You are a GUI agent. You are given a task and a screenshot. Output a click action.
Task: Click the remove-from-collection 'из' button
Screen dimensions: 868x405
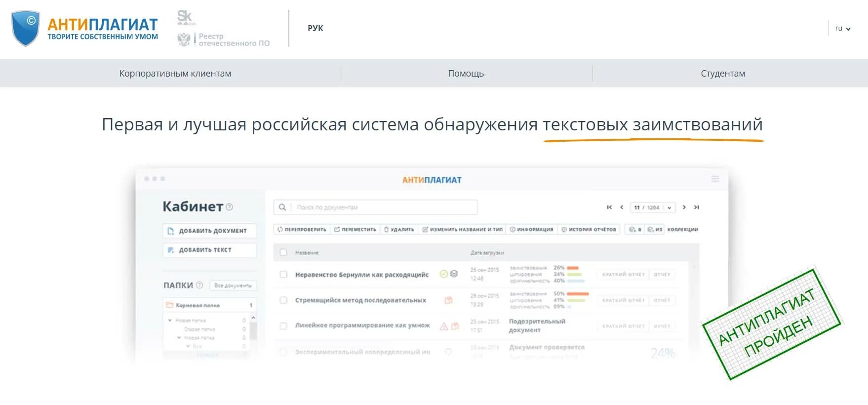click(655, 229)
